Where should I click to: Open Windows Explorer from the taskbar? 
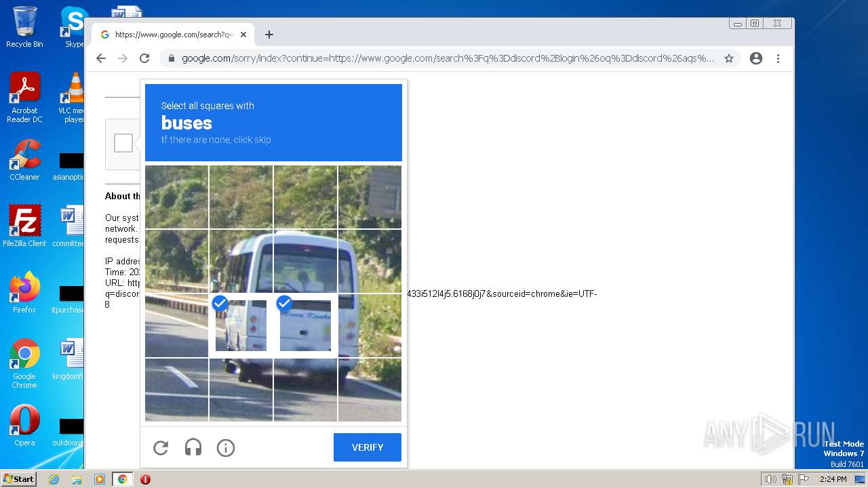77,479
